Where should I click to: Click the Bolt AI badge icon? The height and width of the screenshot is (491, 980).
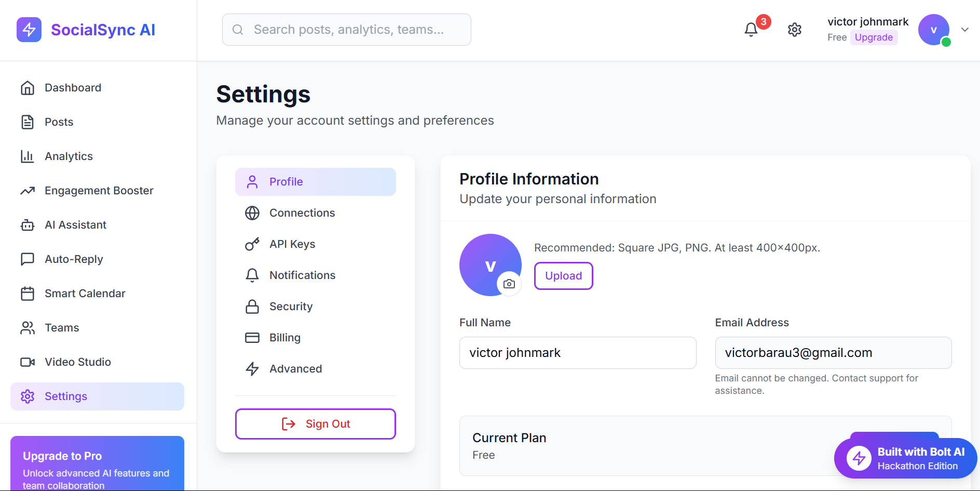pyautogui.click(x=859, y=458)
